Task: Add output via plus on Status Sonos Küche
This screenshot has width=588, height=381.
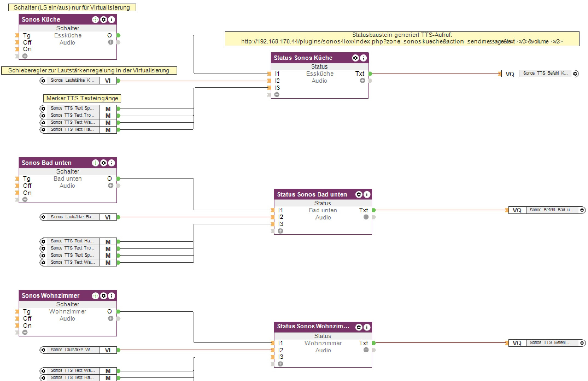Action: pyautogui.click(x=362, y=81)
